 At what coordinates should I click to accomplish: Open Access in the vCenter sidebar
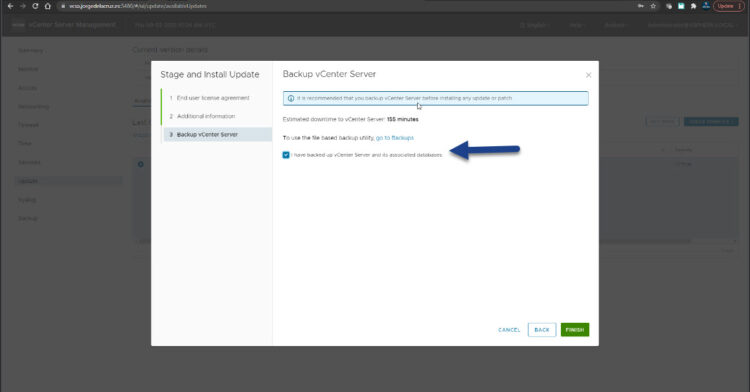click(x=27, y=88)
